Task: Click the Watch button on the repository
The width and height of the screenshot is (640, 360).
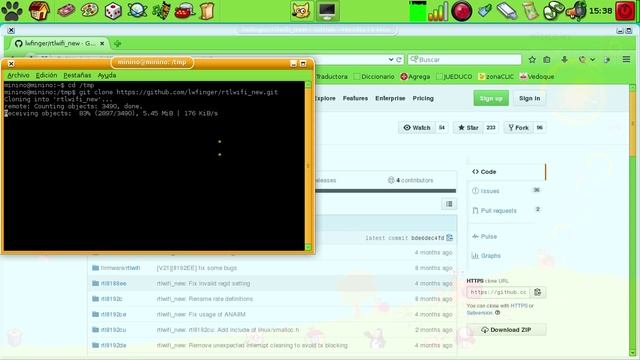Action: [417, 128]
